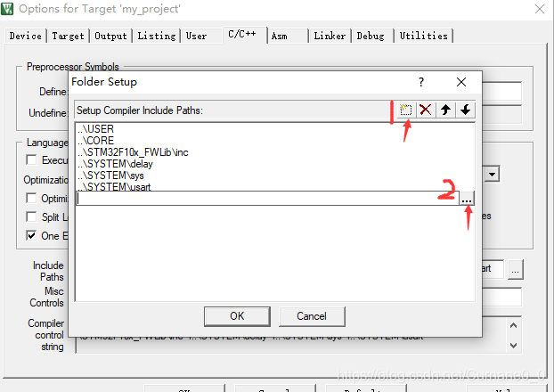Click the Folder Setup help question mark
The height and width of the screenshot is (392, 554).
421,82
